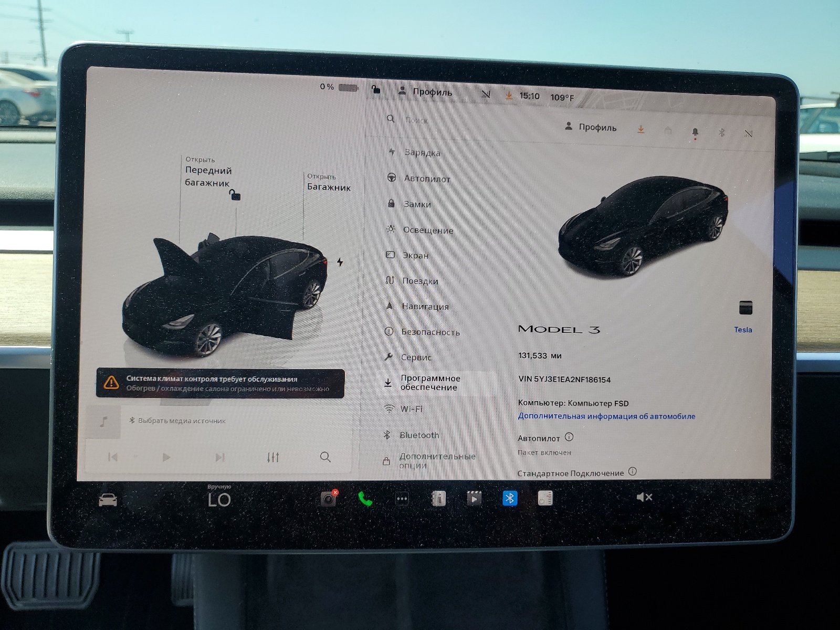Open the owner's manual app icon
The height and width of the screenshot is (630, 840).
tap(438, 498)
